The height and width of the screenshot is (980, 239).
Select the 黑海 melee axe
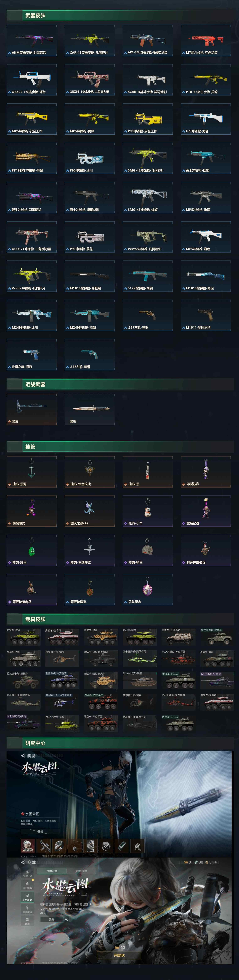tap(32, 409)
